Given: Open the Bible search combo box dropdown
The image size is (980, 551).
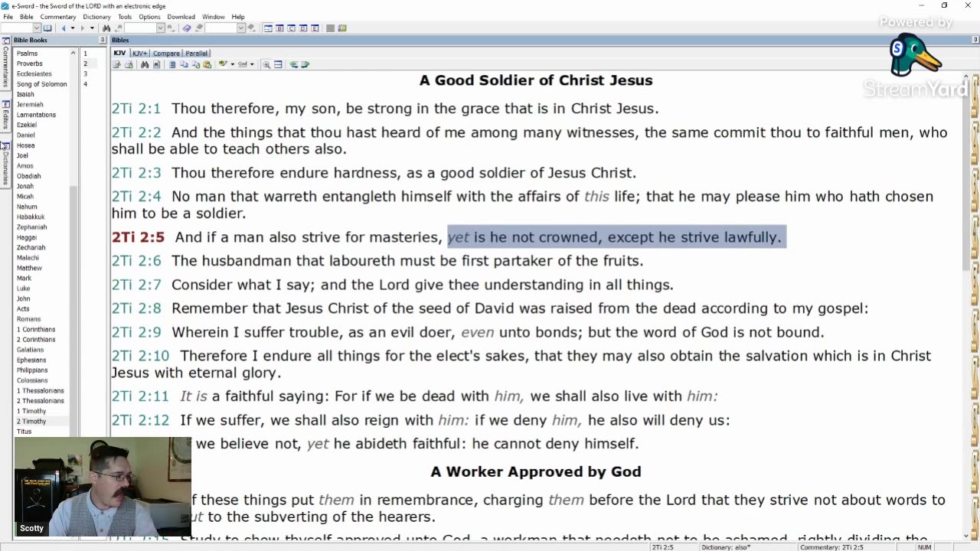Looking at the screenshot, I should tap(161, 28).
